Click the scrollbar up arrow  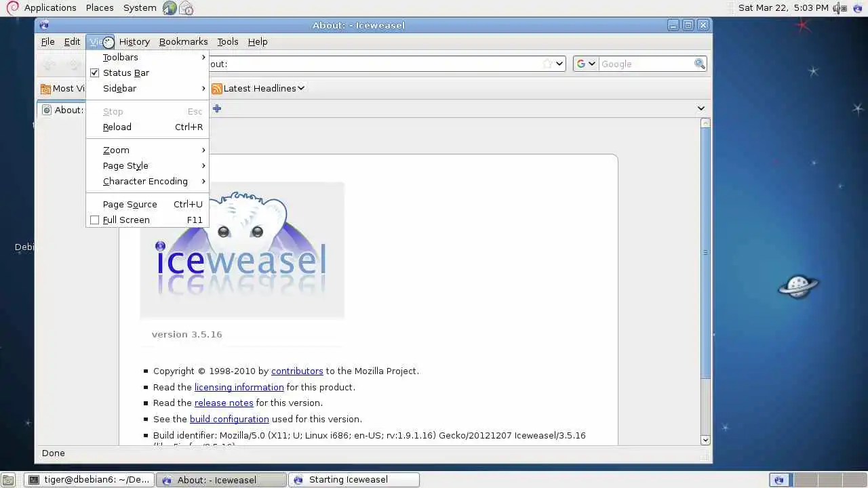pos(705,123)
